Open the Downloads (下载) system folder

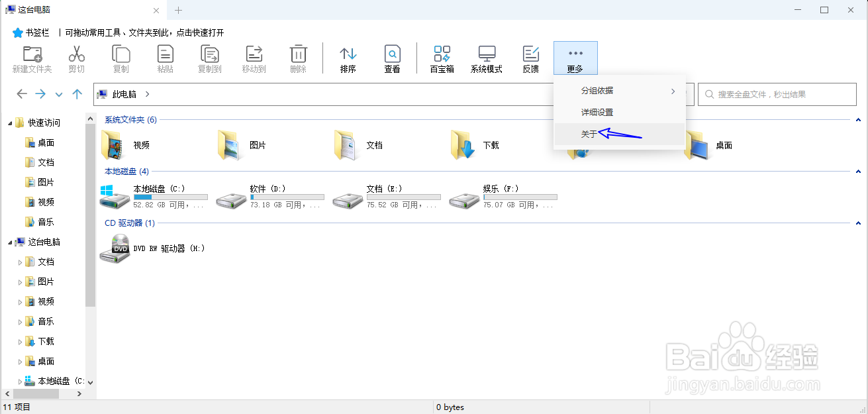tap(475, 144)
